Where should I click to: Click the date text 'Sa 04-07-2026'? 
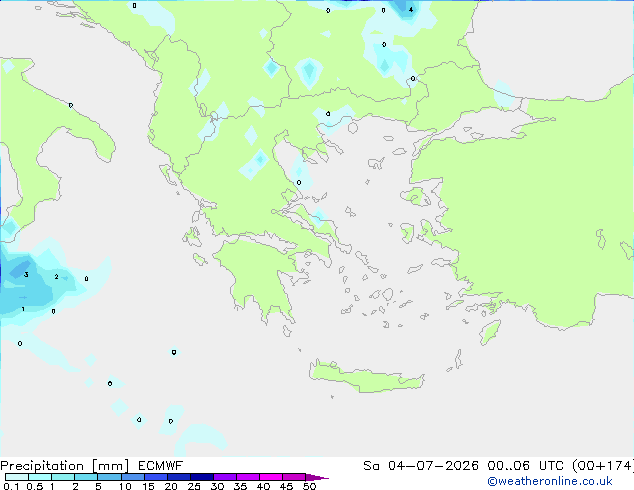click(421, 466)
